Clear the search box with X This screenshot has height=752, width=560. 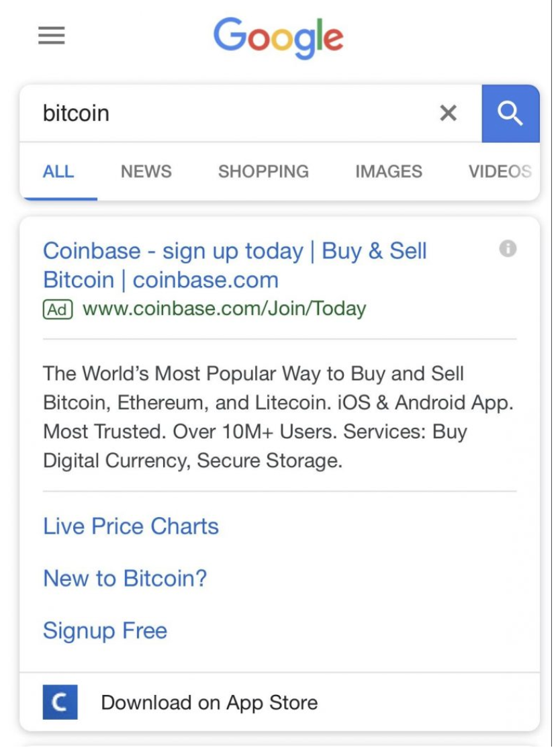coord(448,113)
